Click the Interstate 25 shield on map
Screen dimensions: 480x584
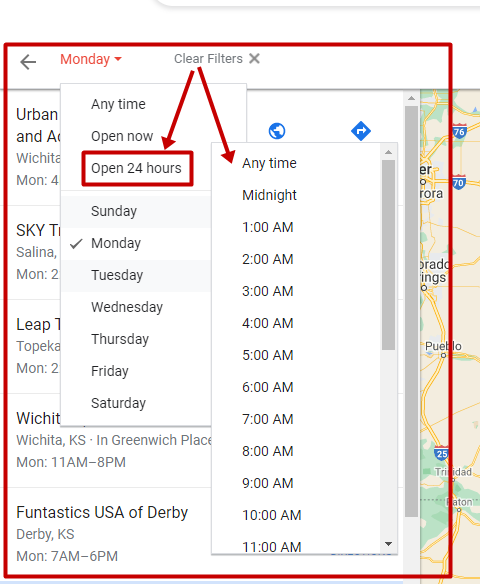(441, 453)
